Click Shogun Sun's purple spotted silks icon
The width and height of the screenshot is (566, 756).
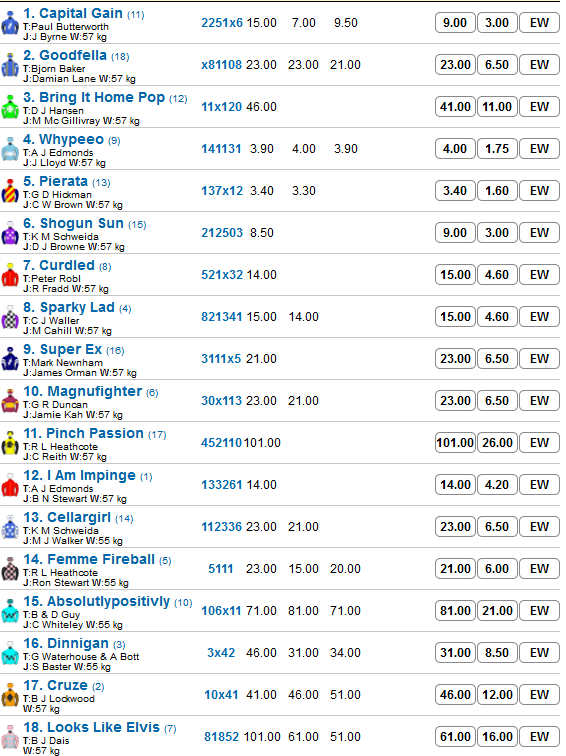point(10,233)
